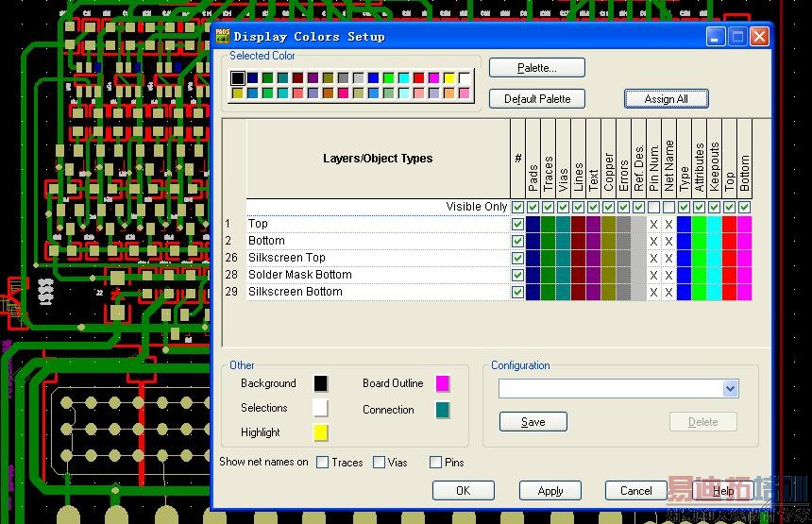This screenshot has width=812, height=524.
Task: Choose the yellow Highlight color swatch
Action: coord(321,432)
